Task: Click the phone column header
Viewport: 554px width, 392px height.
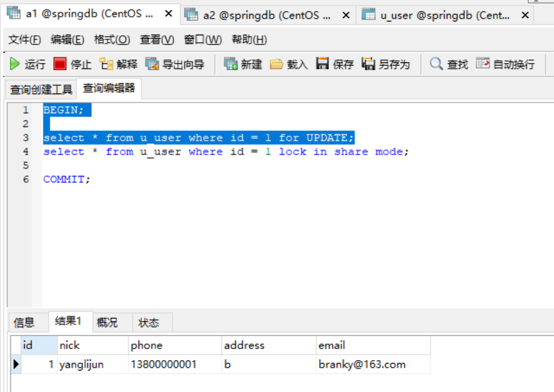Action: [175, 345]
